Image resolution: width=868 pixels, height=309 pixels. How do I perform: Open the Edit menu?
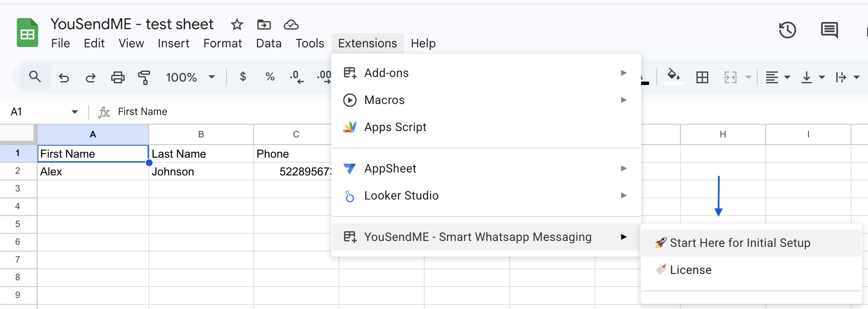pos(94,43)
